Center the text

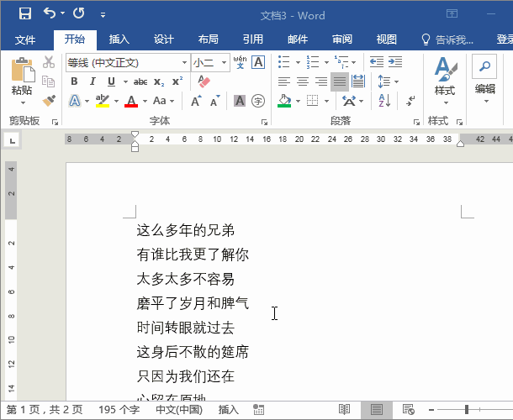(x=303, y=81)
